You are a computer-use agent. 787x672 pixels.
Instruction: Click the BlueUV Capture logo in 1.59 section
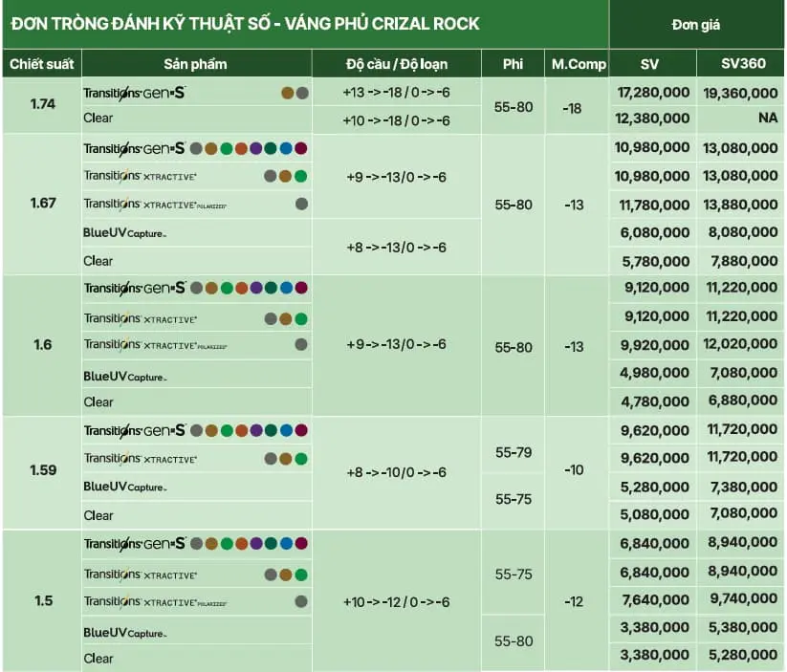tap(124, 487)
